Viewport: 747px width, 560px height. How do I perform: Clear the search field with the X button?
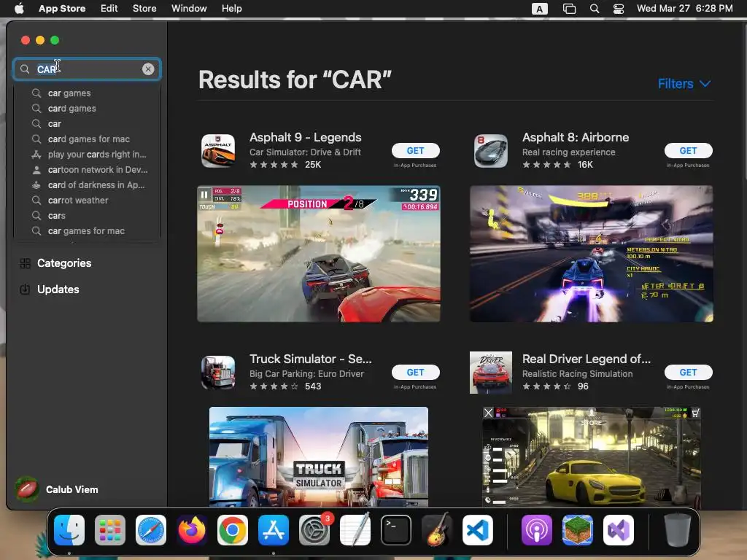coord(148,69)
